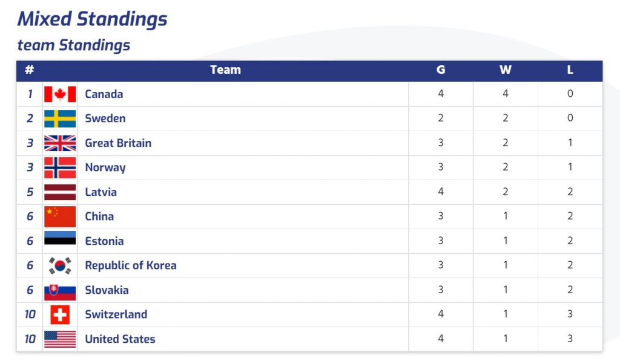Open the Sweden team link

[x=105, y=119]
